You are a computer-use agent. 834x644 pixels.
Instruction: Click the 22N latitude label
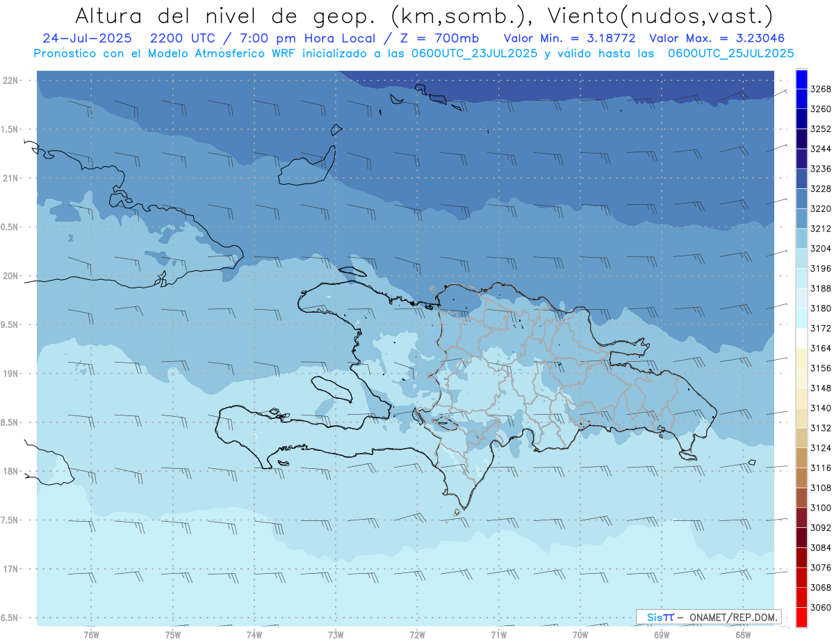[10, 81]
